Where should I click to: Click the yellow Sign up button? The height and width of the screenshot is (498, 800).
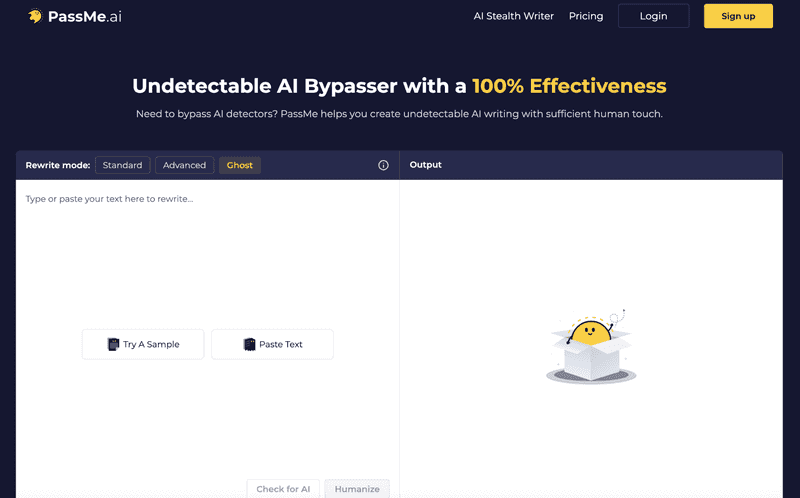coord(738,16)
